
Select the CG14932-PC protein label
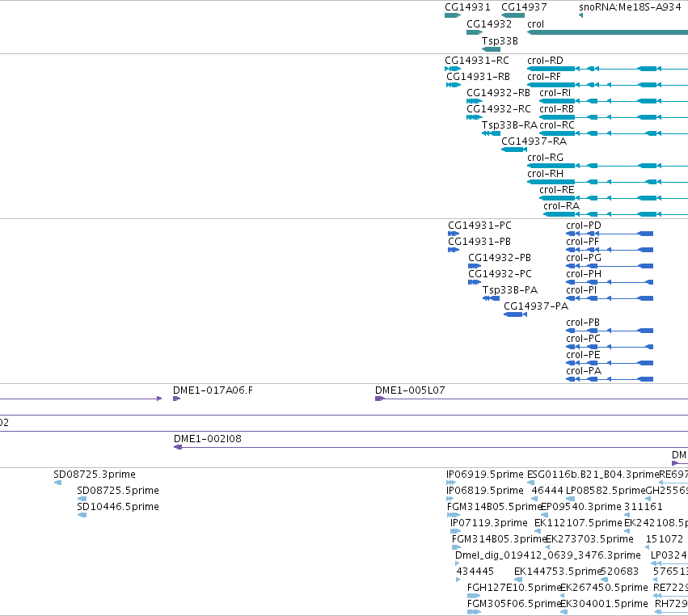pos(500,274)
